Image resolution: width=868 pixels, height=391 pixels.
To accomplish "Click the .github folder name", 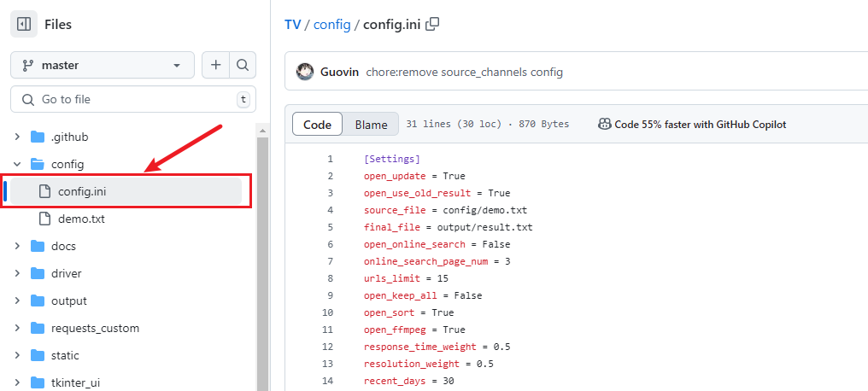I will point(69,137).
